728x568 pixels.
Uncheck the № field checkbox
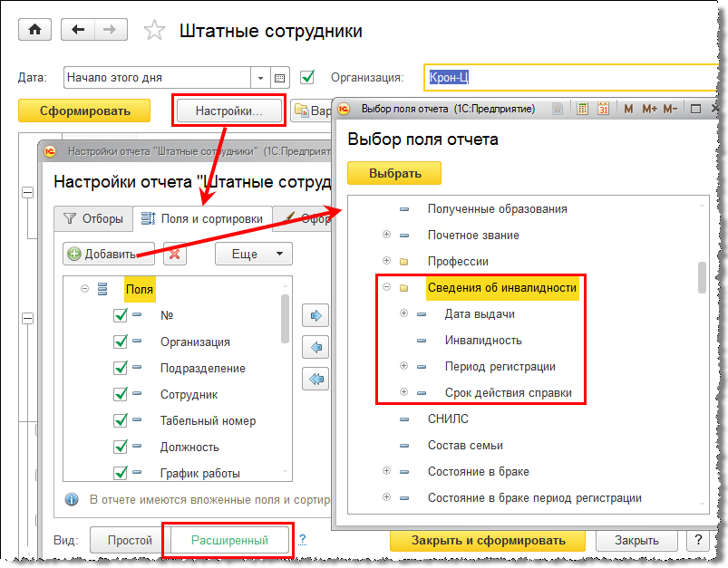click(121, 315)
